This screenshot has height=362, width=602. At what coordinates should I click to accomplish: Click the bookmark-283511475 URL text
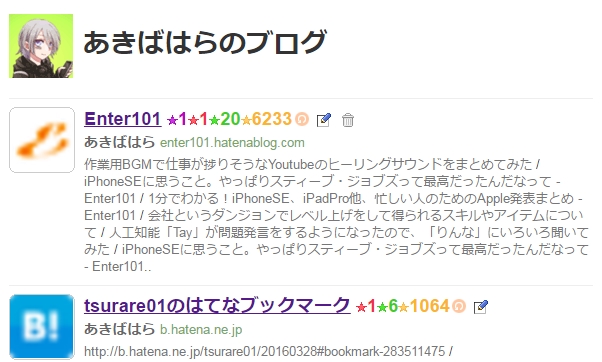coord(268,351)
